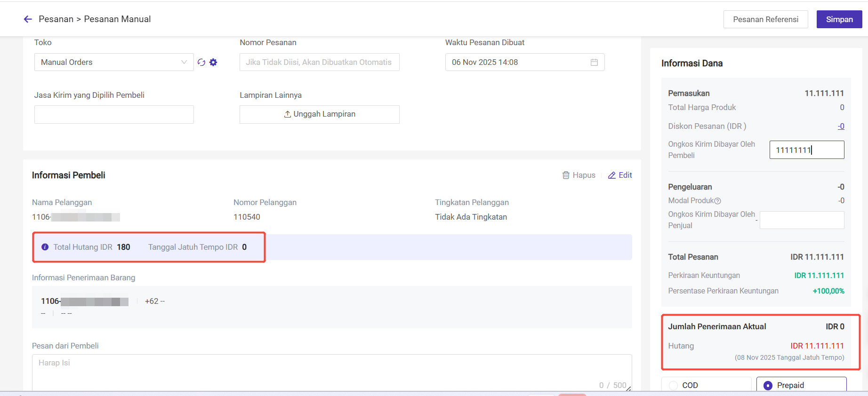
Task: Focus the Nomor Pesanan input field
Action: click(319, 62)
